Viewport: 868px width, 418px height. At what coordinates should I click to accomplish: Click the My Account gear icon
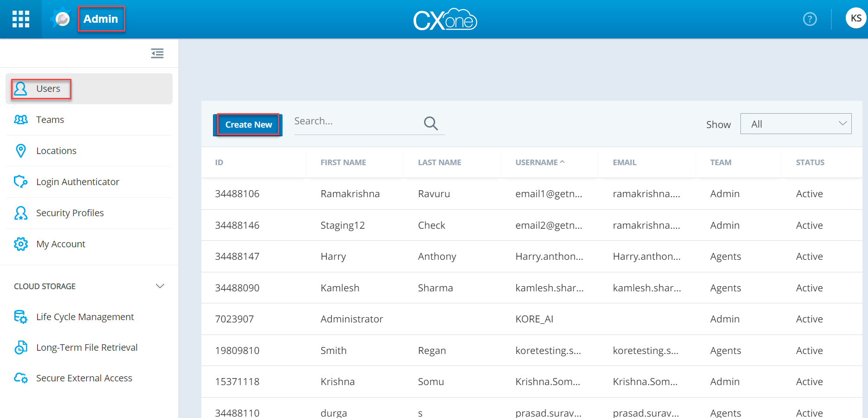[x=21, y=244]
